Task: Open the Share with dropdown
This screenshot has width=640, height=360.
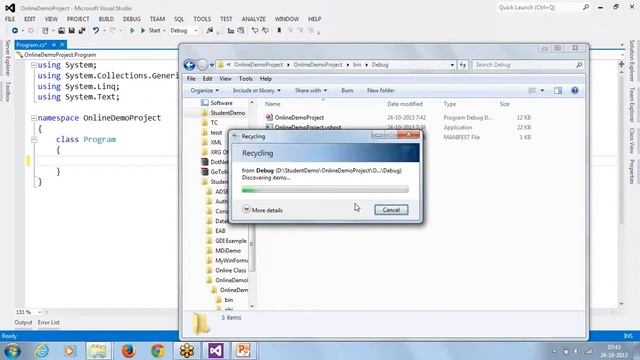Action: tap(311, 91)
